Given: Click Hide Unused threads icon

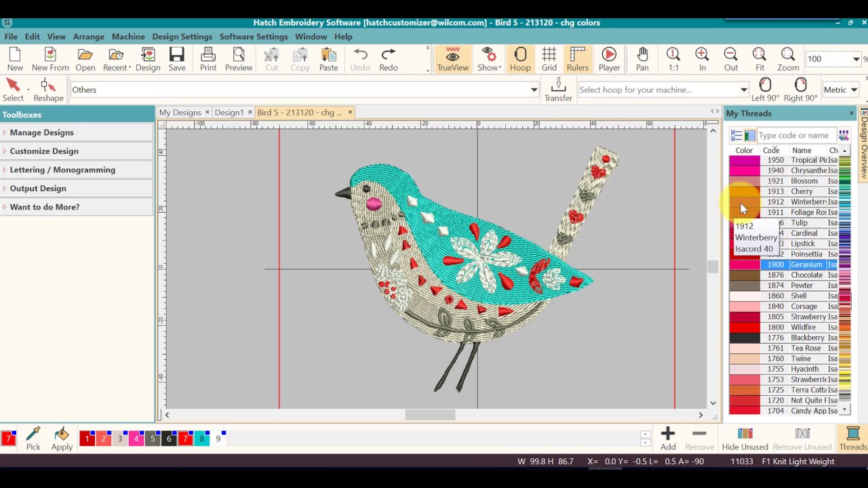Looking at the screenshot, I should (745, 439).
